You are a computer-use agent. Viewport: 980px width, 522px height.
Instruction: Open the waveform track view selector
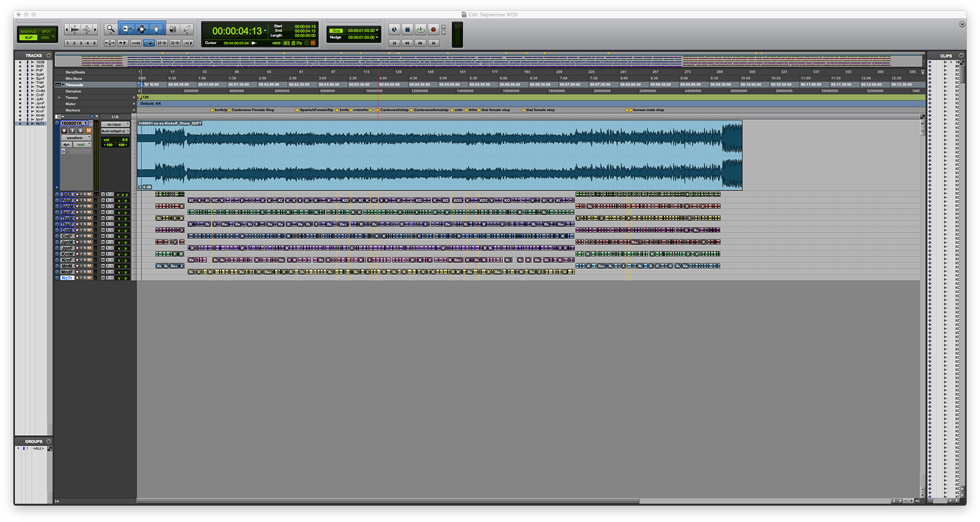76,138
